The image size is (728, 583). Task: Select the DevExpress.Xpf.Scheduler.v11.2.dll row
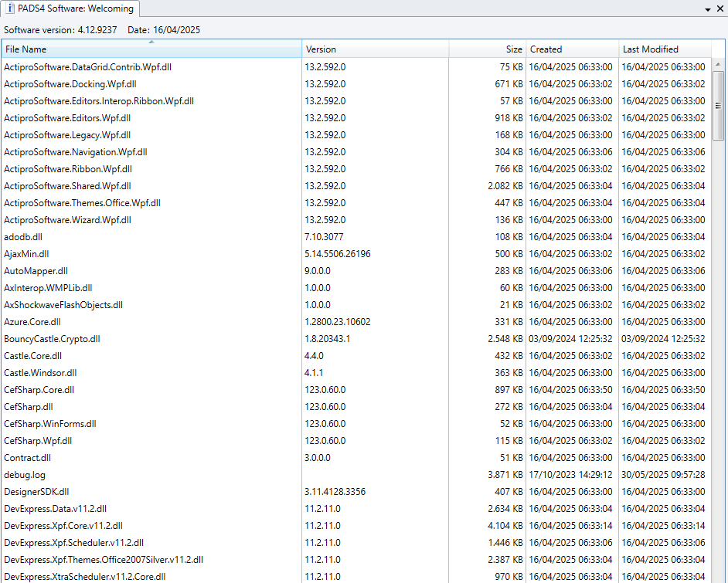point(356,543)
